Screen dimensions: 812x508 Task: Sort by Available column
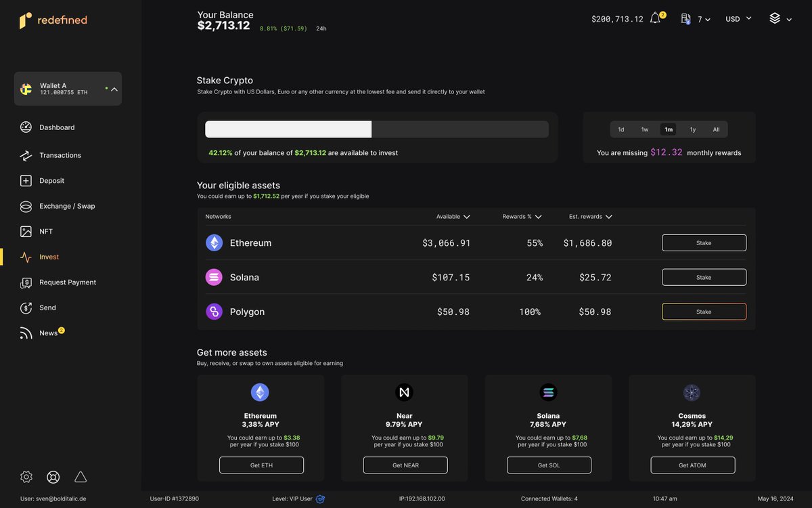453,217
